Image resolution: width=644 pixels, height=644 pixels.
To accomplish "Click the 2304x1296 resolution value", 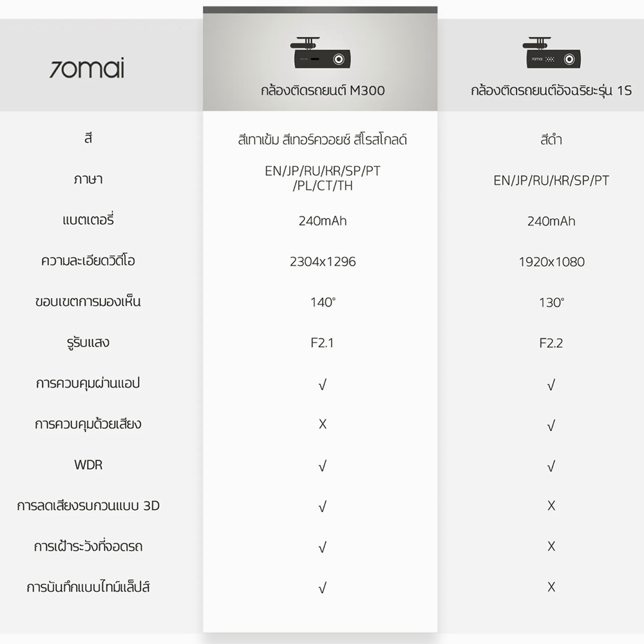I will [x=323, y=261].
